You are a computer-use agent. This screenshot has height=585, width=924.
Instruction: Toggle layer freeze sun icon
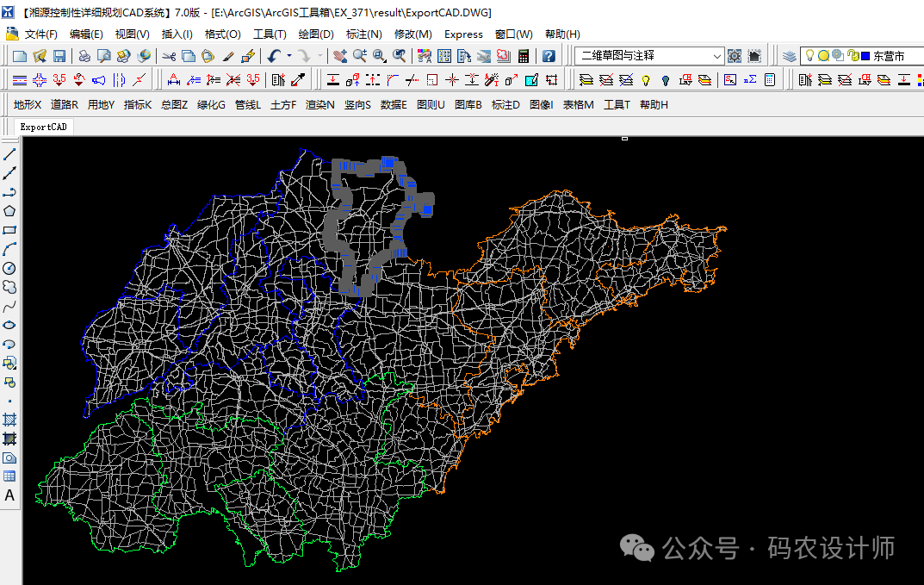coord(823,56)
